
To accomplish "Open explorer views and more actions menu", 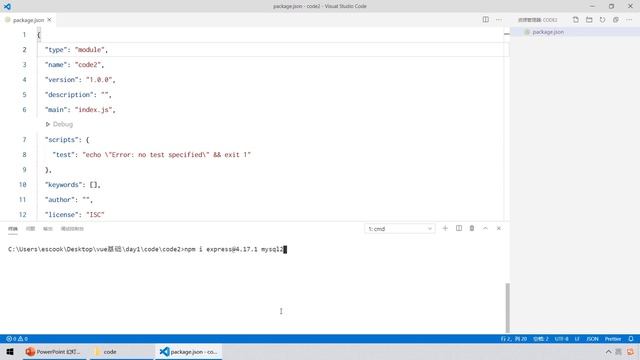I will pyautogui.click(x=629, y=20).
